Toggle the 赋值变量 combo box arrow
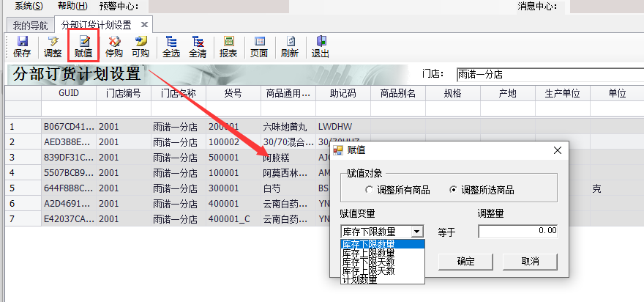Viewport: 644px width, 302px height. click(x=417, y=232)
